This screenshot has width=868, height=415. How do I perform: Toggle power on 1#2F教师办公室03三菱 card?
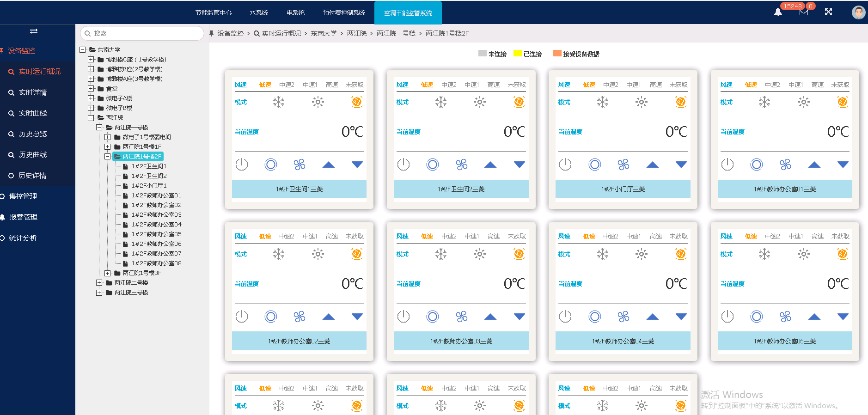point(403,317)
